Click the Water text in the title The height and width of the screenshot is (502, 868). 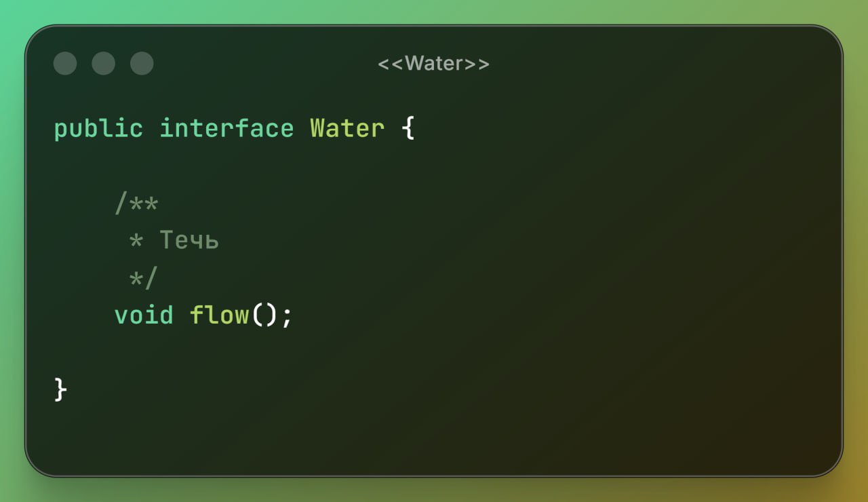point(433,64)
